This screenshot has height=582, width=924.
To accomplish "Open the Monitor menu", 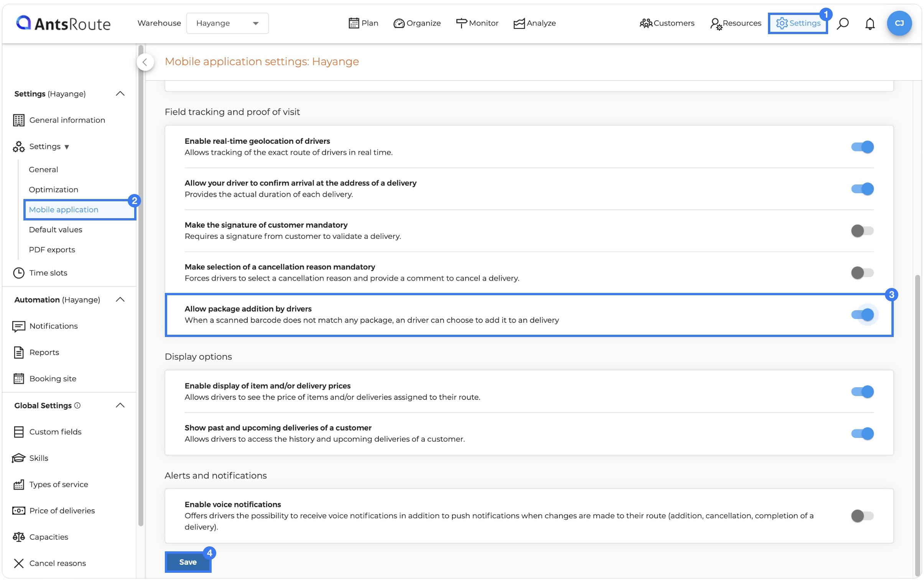I will tap(477, 23).
